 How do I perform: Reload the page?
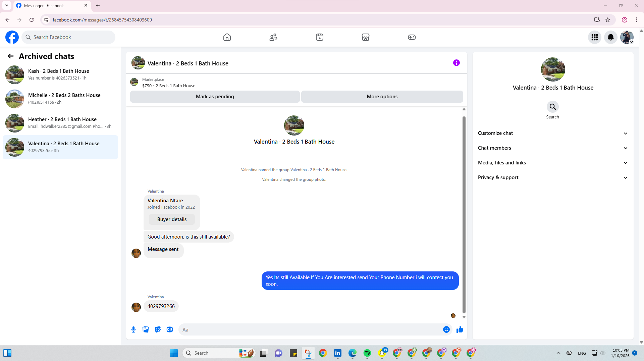coord(32,20)
